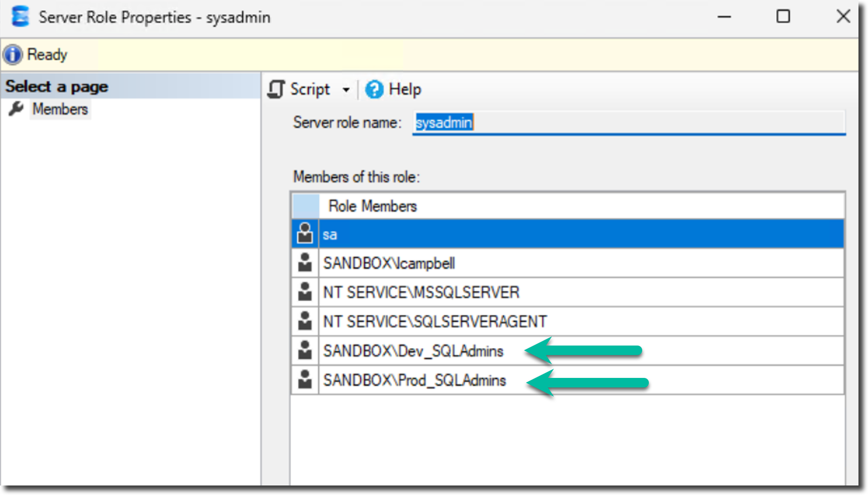868x495 pixels.
Task: Click the user icon beside Dev_SQLAdmins
Action: pyautogui.click(x=305, y=351)
